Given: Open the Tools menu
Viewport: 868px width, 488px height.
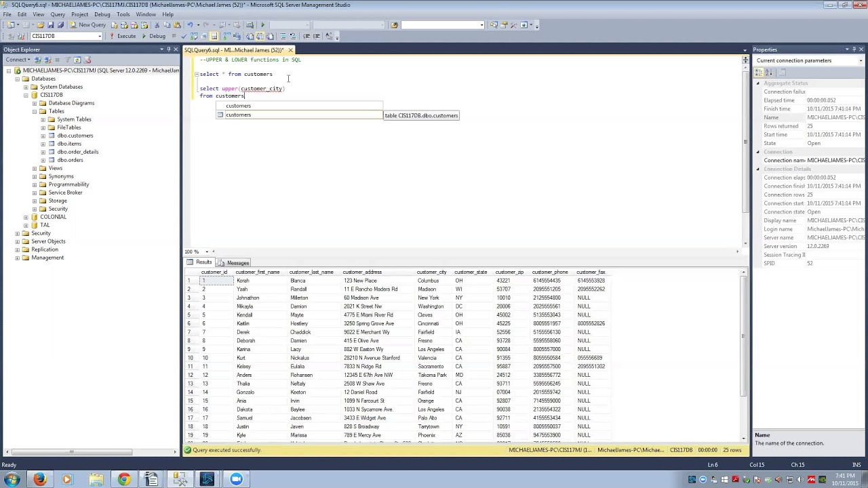Looking at the screenshot, I should 123,14.
